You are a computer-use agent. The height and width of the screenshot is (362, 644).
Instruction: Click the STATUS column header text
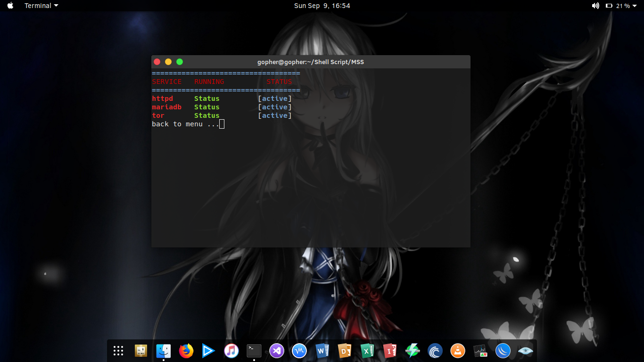point(279,82)
